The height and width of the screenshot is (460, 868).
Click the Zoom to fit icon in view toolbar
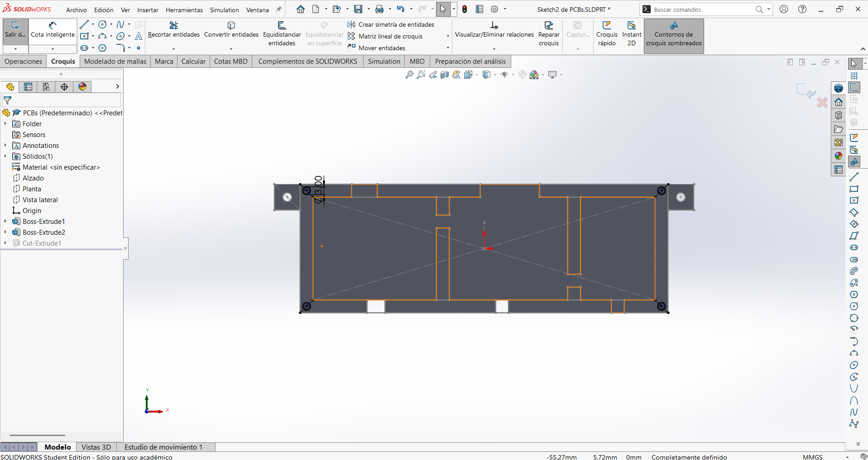click(409, 75)
